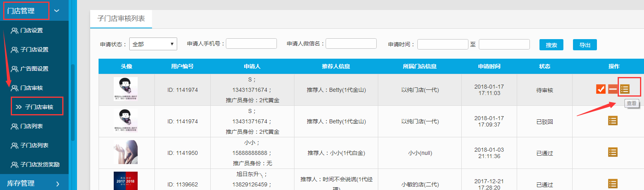Click the 申请时间 column header

(489, 66)
